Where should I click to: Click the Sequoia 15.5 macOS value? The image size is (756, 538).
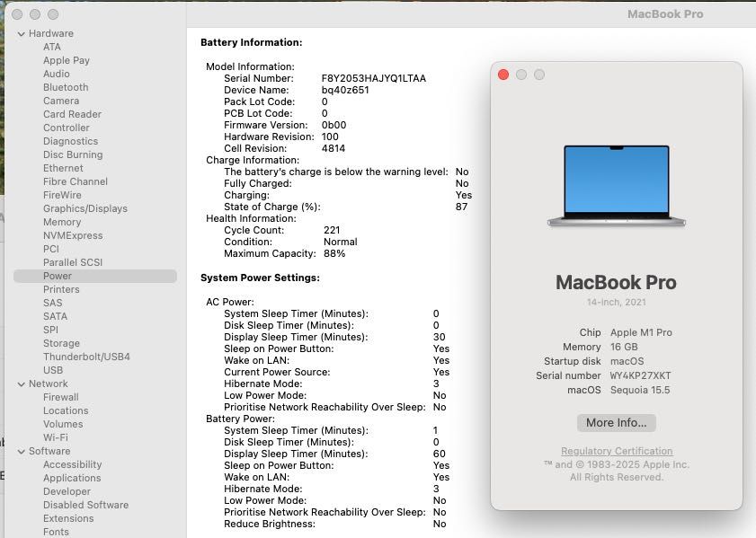(640, 390)
